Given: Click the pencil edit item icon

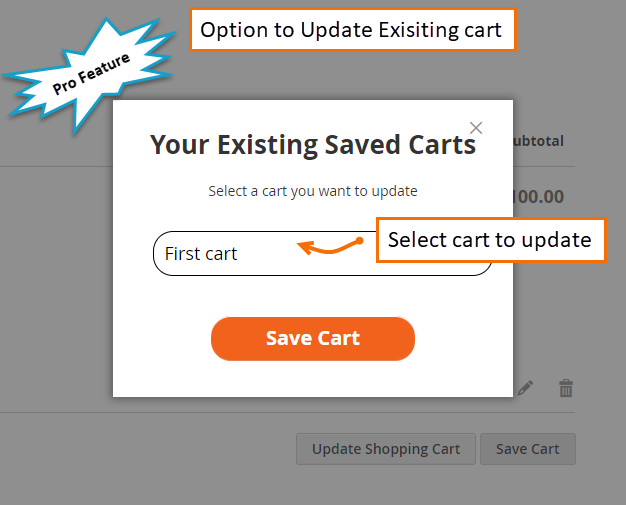Looking at the screenshot, I should (526, 388).
